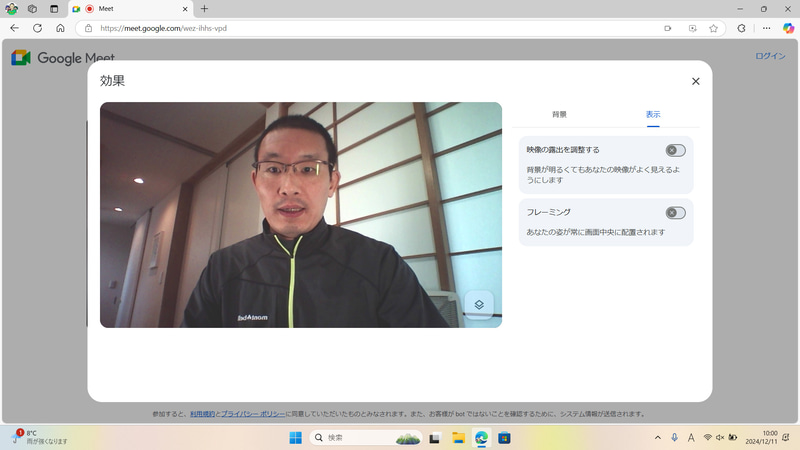Open the Edge settings and more menu
The image size is (800, 450).
766,28
